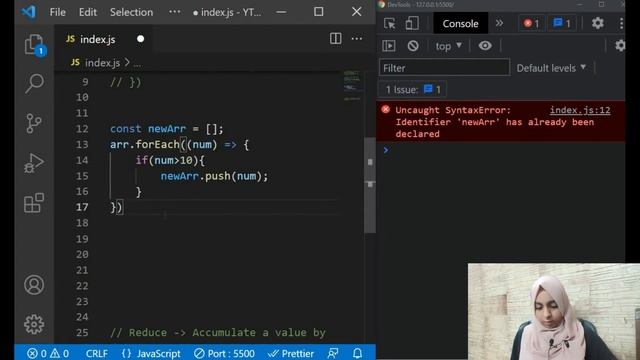Click the blue issues count badge in DevTools
Viewport: 640px width, 360px height.
tap(562, 23)
